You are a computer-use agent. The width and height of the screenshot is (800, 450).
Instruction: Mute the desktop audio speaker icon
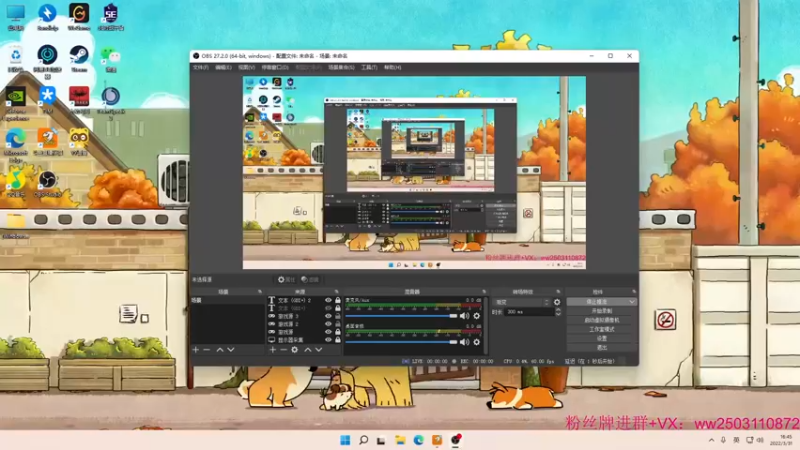coord(464,342)
